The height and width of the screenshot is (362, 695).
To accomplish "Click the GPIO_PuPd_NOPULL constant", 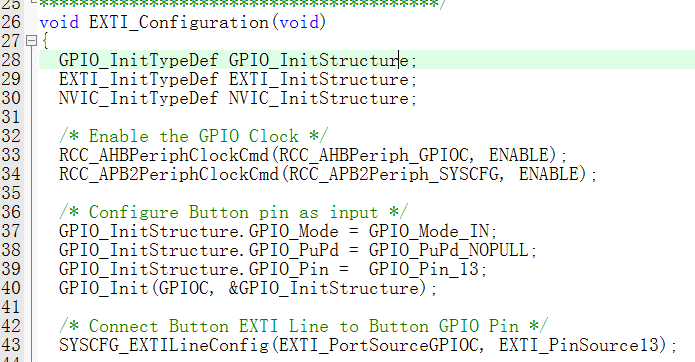I will click(x=449, y=250).
